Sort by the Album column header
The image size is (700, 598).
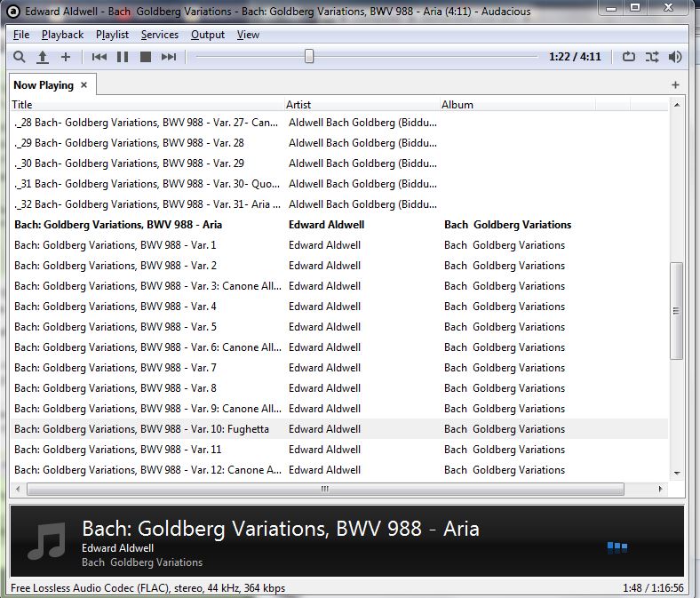pos(518,105)
